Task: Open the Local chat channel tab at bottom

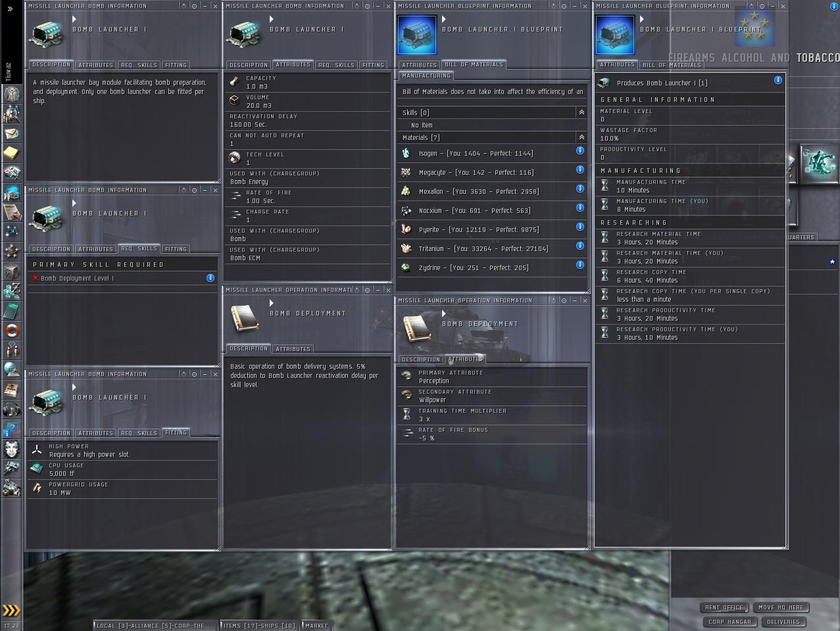Action: (x=155, y=626)
